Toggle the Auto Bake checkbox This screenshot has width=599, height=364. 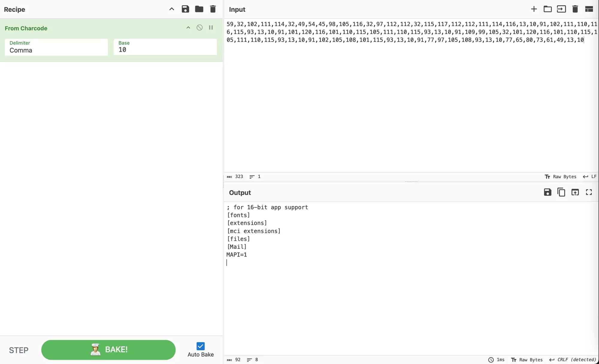[x=200, y=346]
